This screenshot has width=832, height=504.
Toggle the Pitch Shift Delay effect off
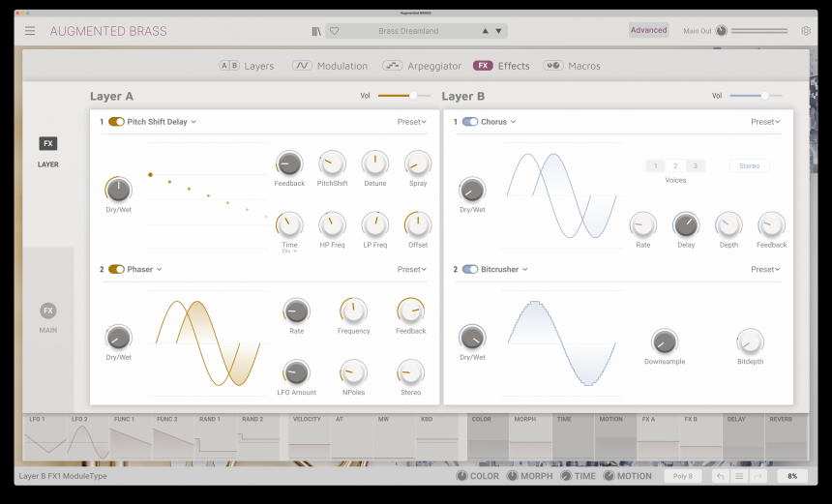coord(116,122)
